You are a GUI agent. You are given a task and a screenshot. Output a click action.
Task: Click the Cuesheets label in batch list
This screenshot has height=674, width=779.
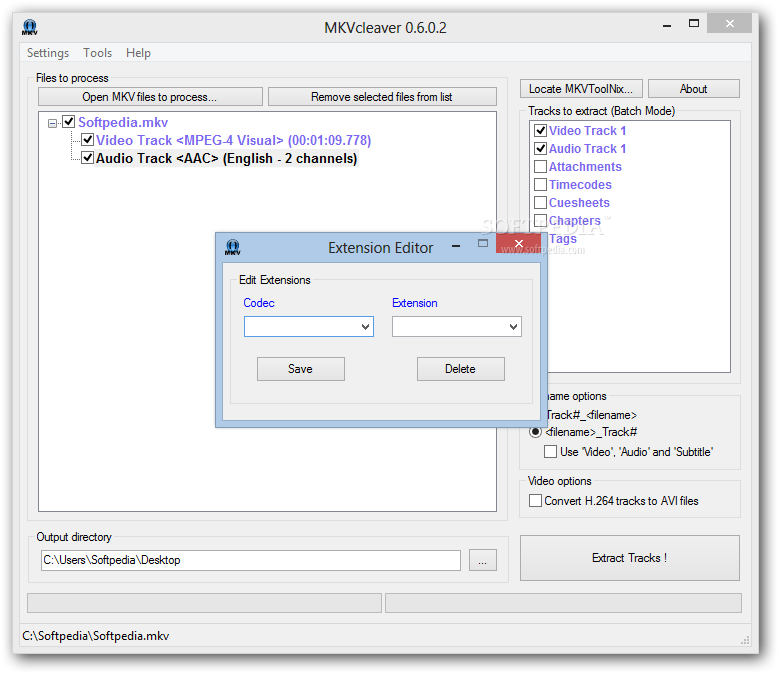[x=579, y=203]
